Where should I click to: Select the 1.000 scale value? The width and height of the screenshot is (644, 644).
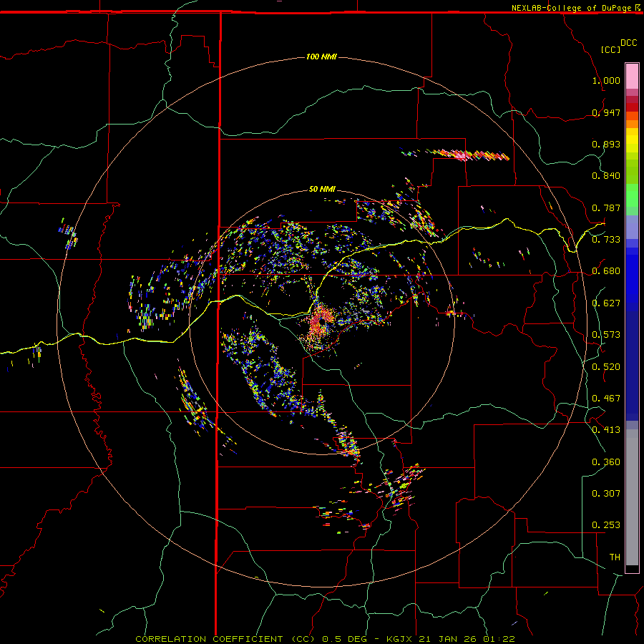pos(606,80)
